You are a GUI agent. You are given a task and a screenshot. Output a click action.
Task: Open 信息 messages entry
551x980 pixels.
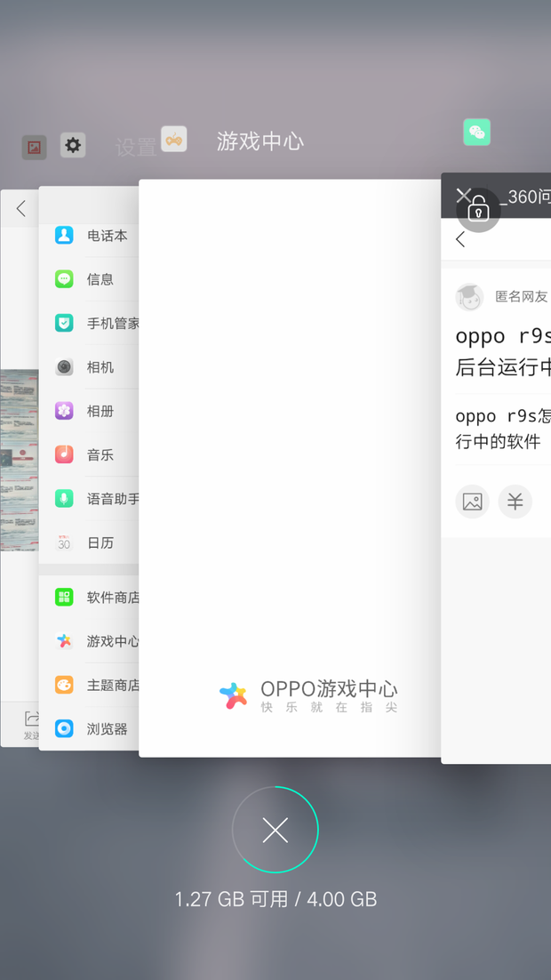[x=89, y=278]
